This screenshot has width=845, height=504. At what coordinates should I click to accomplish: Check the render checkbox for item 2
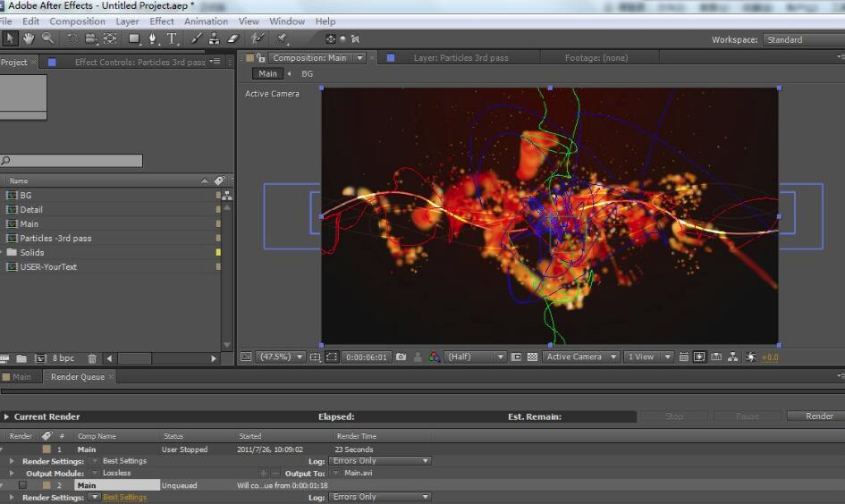click(22, 485)
